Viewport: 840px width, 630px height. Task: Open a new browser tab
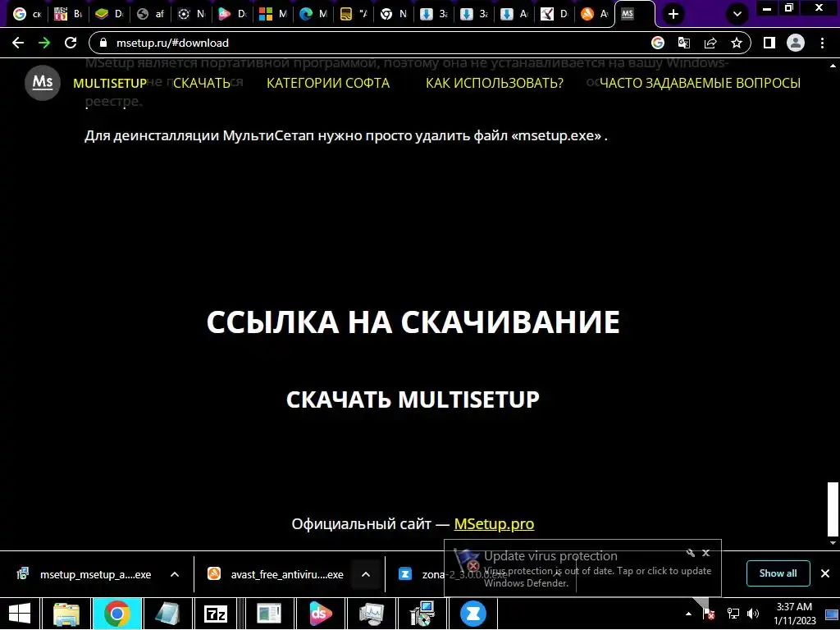pyautogui.click(x=673, y=15)
